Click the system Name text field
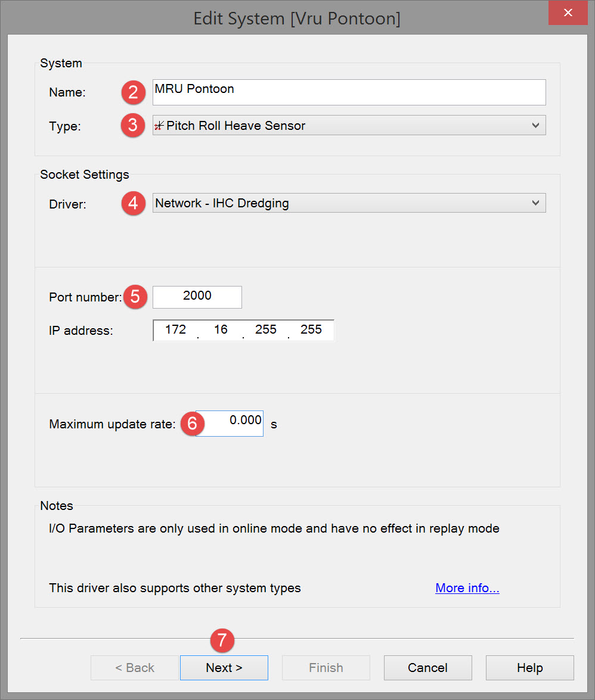595x700 pixels. pyautogui.click(x=349, y=92)
